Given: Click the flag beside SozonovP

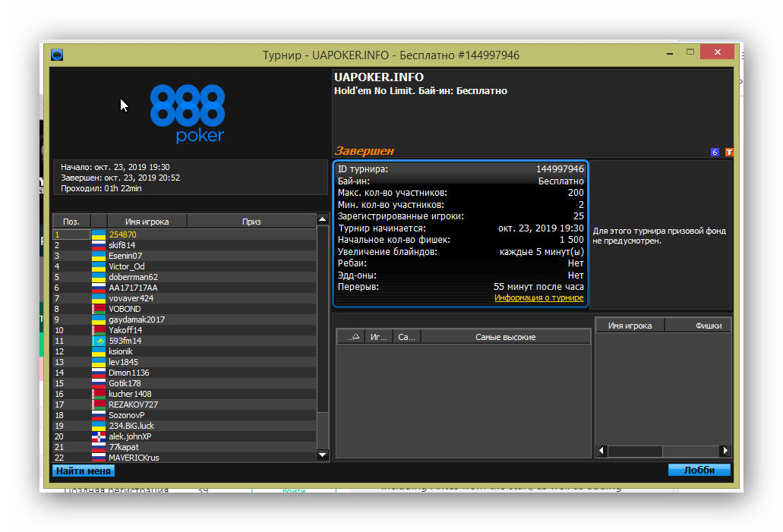Looking at the screenshot, I should 99,416.
